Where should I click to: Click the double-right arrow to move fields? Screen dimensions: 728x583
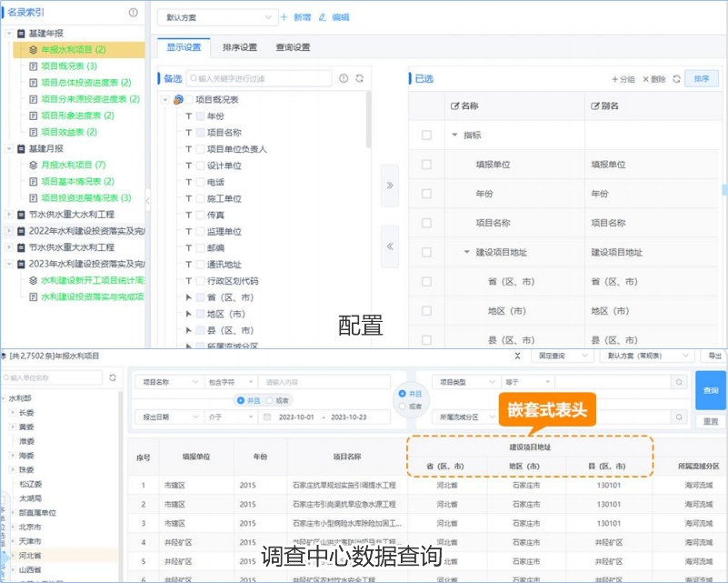[x=390, y=185]
